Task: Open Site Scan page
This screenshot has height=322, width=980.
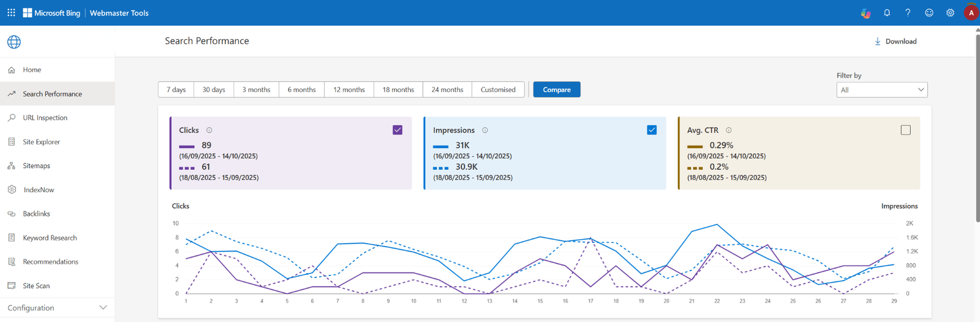Action: click(58, 286)
